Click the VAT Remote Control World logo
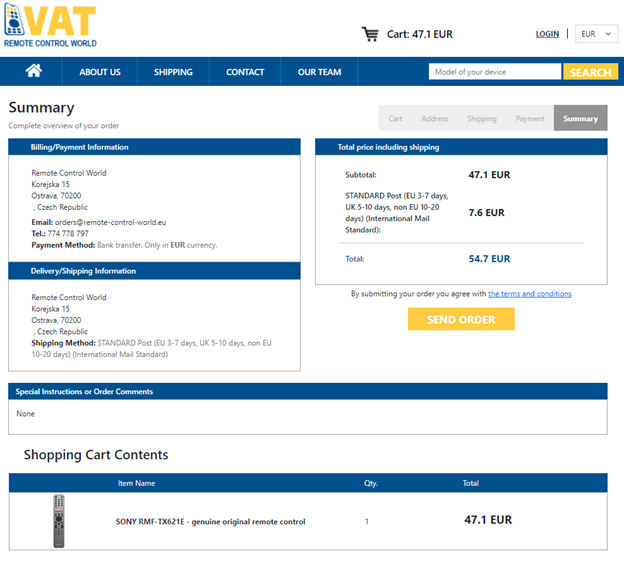The image size is (624, 561). (x=50, y=27)
